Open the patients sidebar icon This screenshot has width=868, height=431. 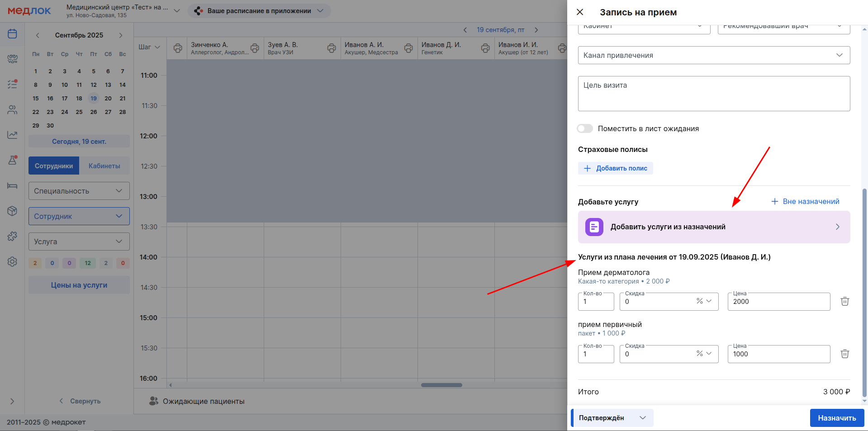coord(12,110)
